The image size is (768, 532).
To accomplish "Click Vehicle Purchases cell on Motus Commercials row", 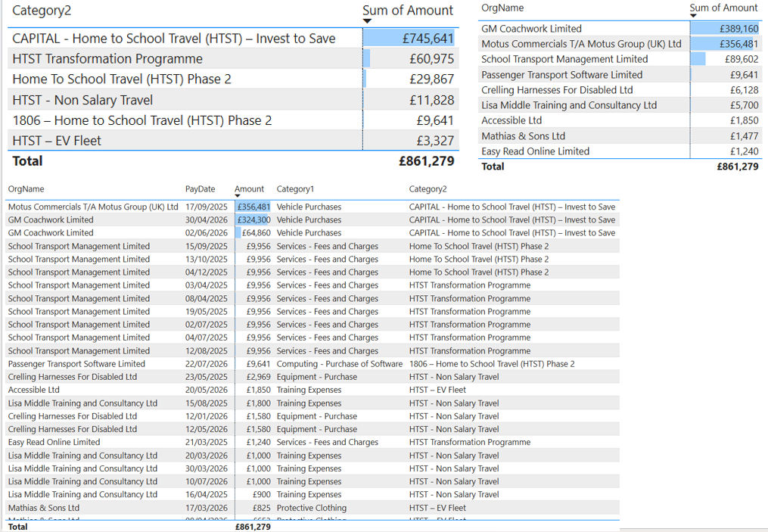I will pos(309,207).
